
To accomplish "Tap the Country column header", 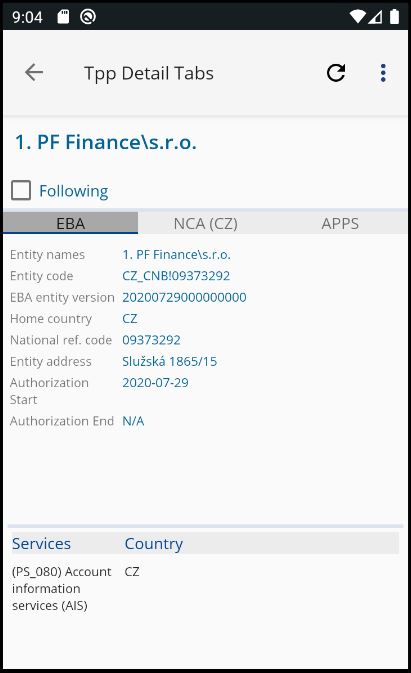I will coord(154,543).
